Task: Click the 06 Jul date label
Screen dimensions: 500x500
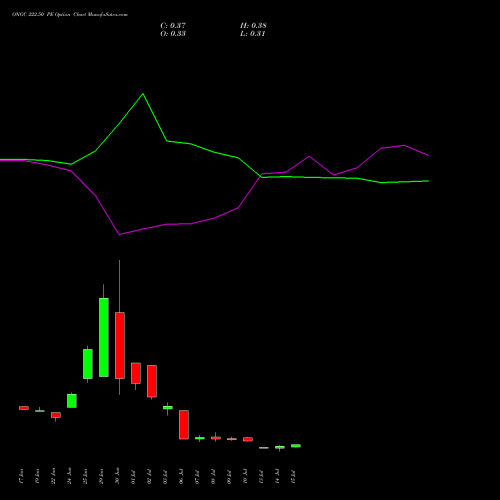Action: [181, 477]
